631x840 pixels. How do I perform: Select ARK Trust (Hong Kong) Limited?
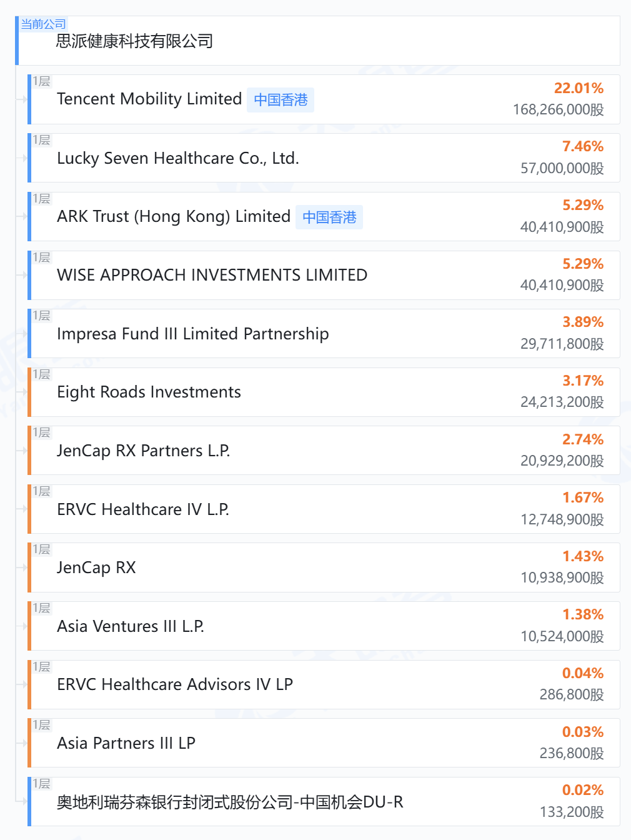[x=173, y=217]
